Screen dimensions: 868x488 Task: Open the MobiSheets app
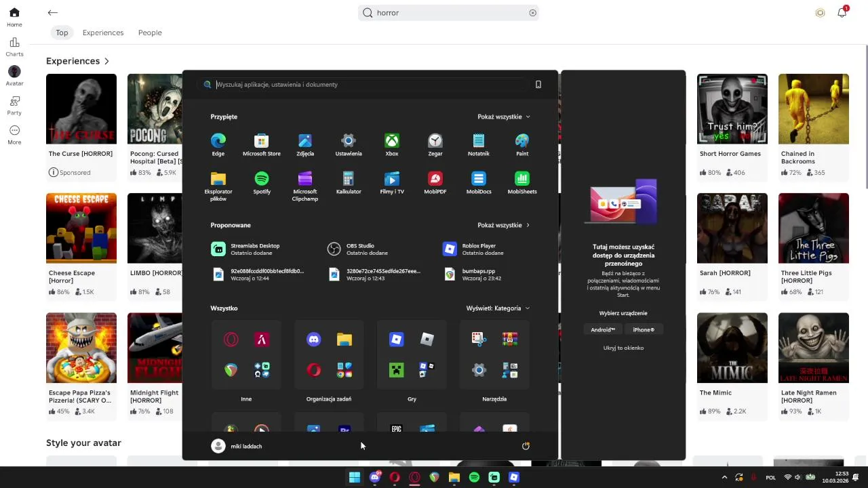coord(521,183)
